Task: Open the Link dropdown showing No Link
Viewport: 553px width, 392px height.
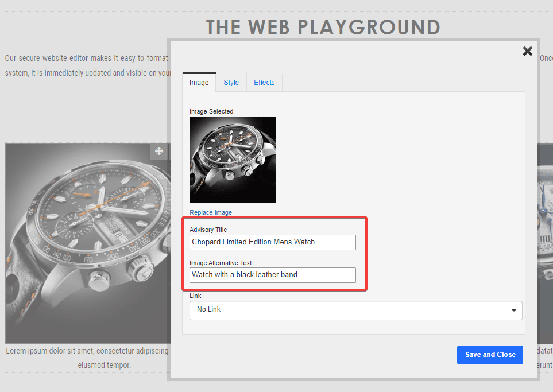Action: point(356,310)
